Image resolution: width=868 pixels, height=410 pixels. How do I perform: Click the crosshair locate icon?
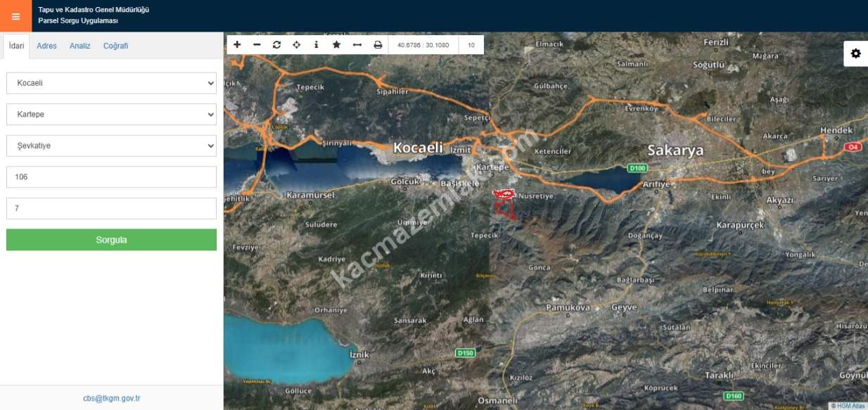pyautogui.click(x=296, y=45)
